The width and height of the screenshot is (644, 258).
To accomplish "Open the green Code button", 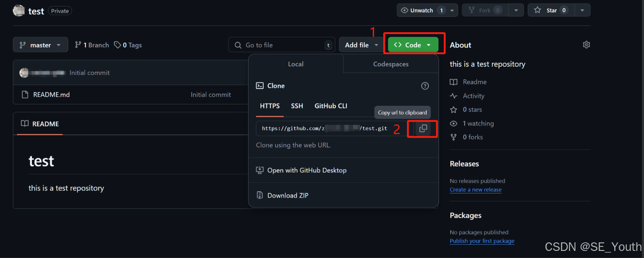I will (413, 45).
